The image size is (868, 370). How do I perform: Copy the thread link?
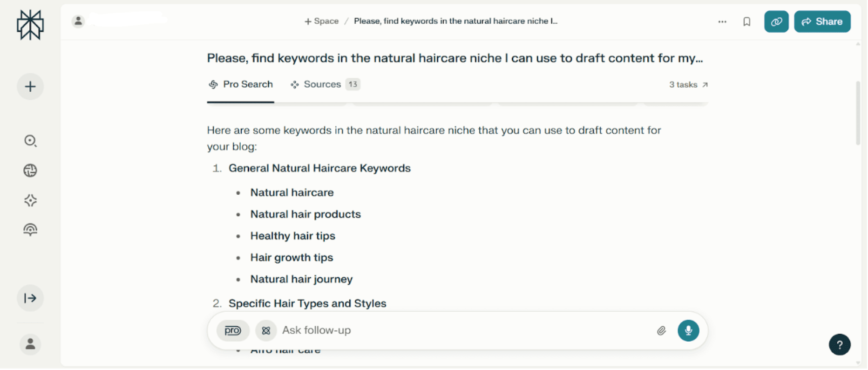776,21
